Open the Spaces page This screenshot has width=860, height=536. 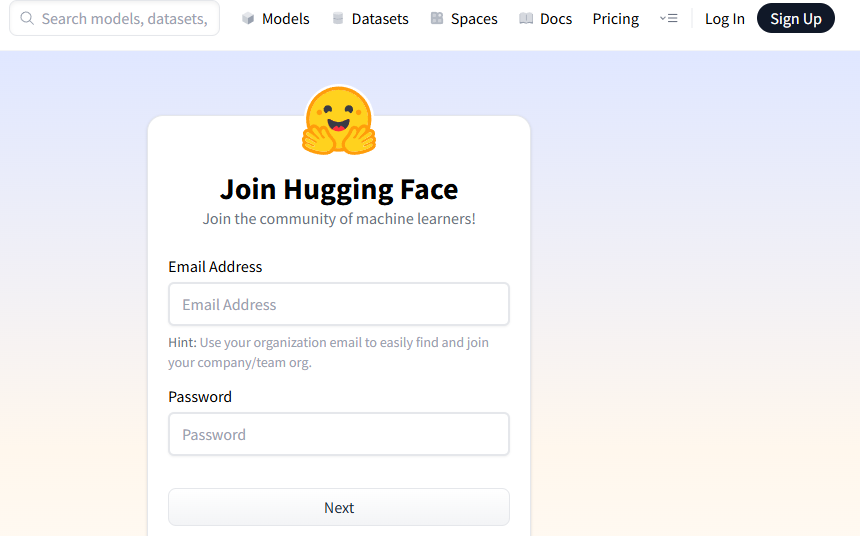click(464, 18)
